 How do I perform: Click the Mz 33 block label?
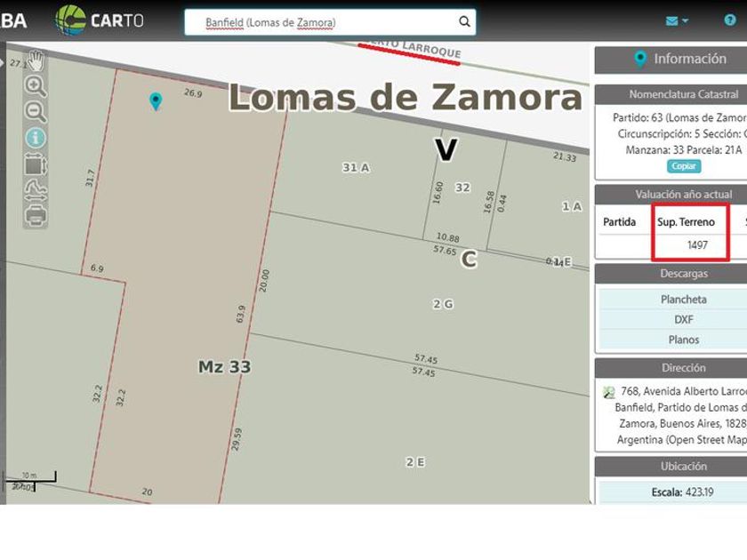tap(224, 367)
